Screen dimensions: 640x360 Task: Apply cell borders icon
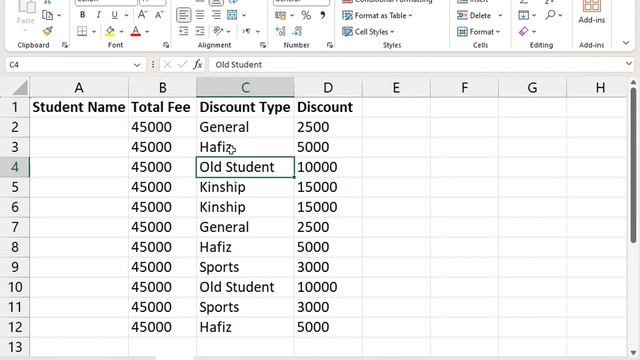click(x=82, y=31)
